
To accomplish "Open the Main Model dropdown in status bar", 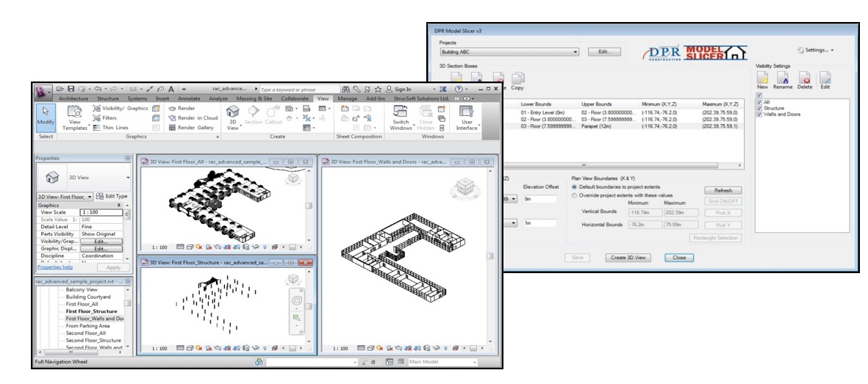I will click(x=442, y=362).
